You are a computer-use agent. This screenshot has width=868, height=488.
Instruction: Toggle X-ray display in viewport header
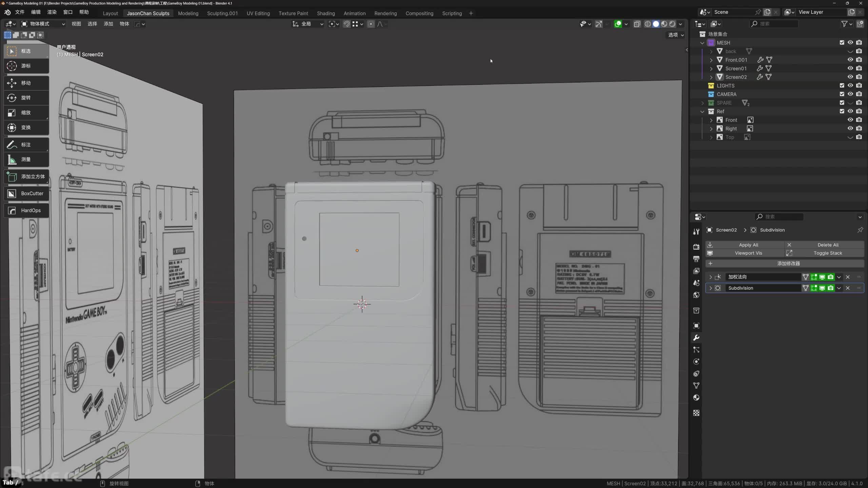pos(637,24)
